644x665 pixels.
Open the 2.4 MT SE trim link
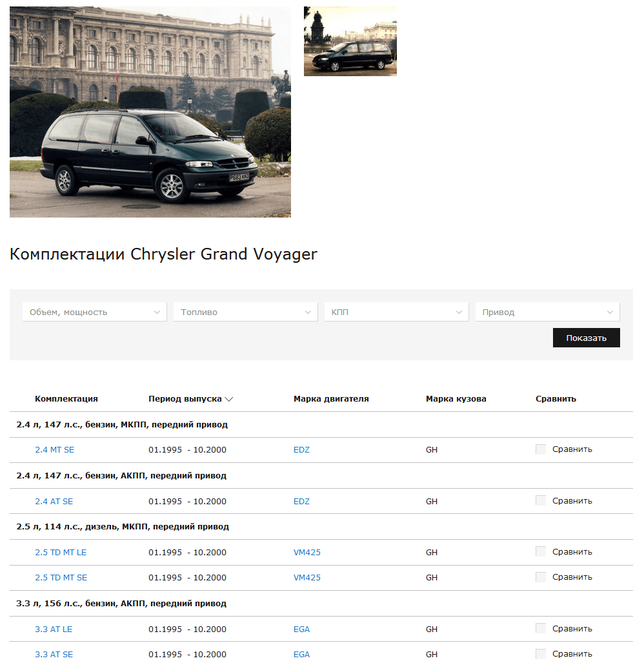54,449
